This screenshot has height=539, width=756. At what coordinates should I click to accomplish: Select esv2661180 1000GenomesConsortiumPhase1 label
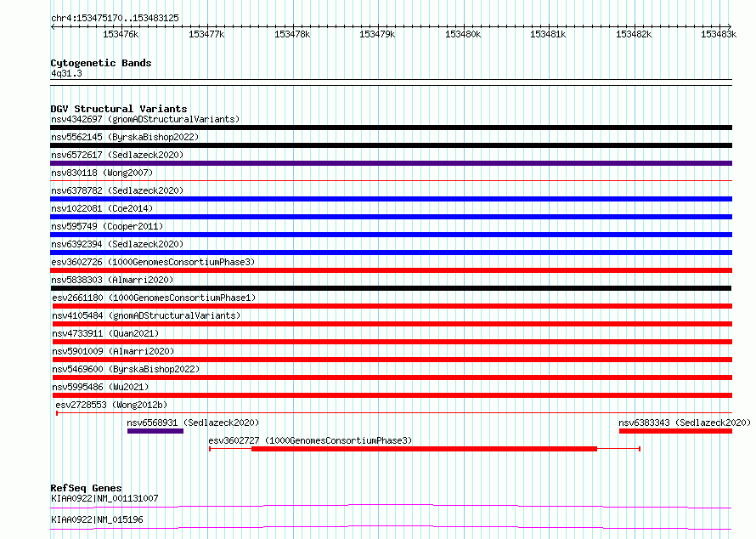(x=154, y=298)
